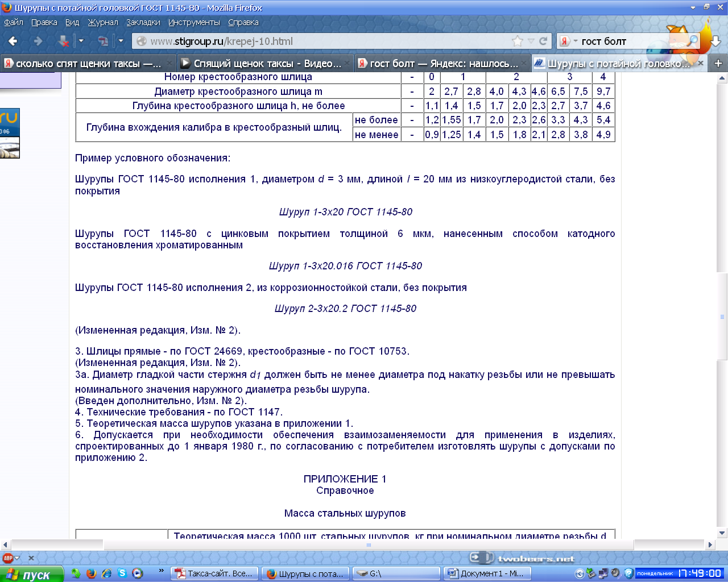Click 'Шуруп 1-3х20 ГОСТ 1145-80' example text

[x=346, y=212]
